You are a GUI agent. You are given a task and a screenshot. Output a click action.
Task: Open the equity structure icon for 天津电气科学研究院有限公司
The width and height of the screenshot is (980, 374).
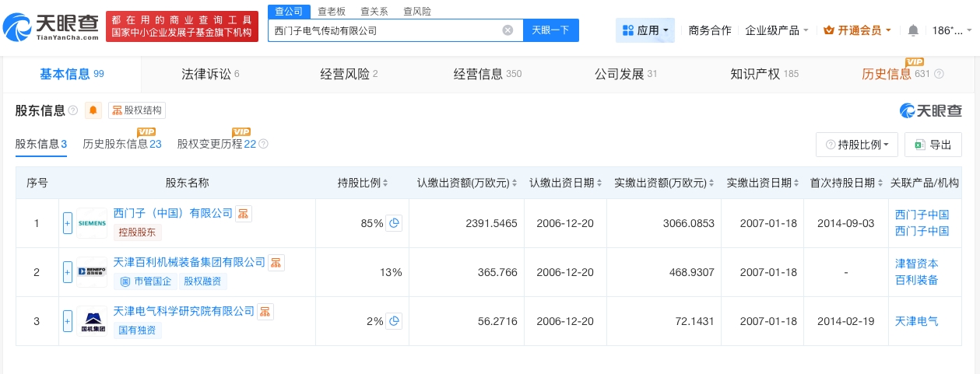[265, 311]
